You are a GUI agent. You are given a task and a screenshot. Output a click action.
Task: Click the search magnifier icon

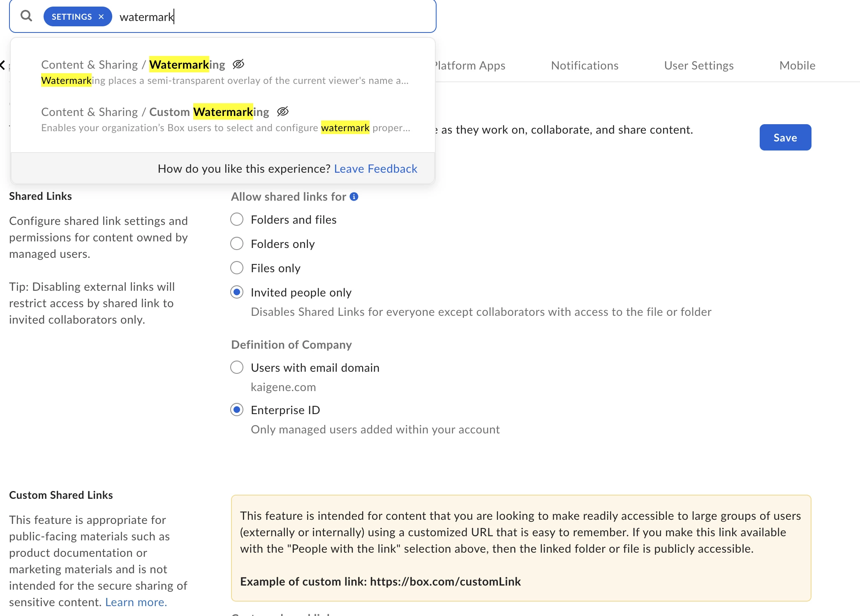pos(26,16)
